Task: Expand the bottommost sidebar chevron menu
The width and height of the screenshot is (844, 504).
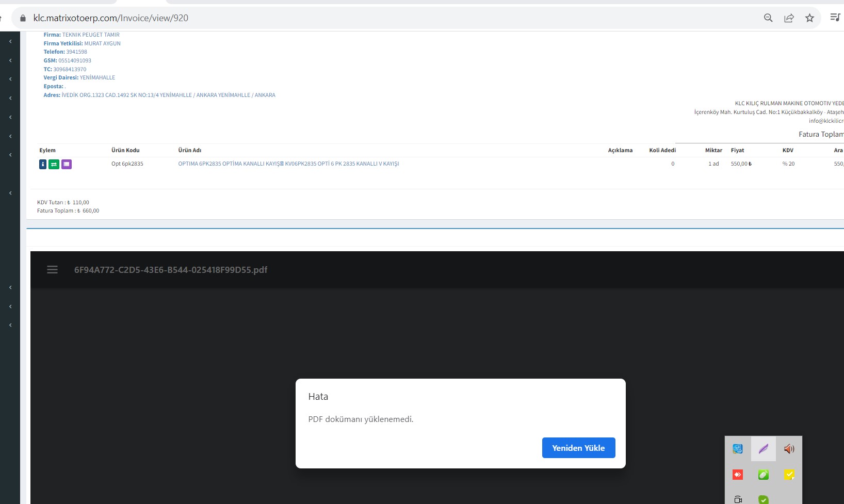Action: click(10, 325)
